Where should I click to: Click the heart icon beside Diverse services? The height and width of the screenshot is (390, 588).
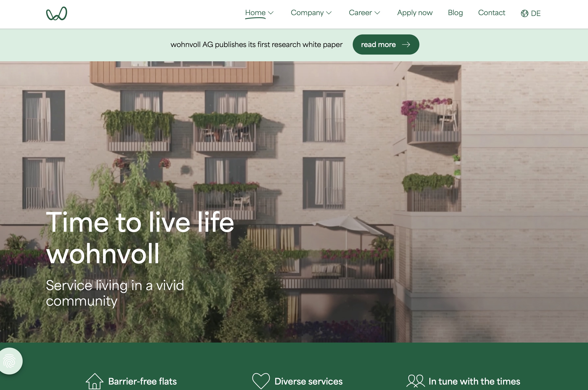(x=261, y=381)
